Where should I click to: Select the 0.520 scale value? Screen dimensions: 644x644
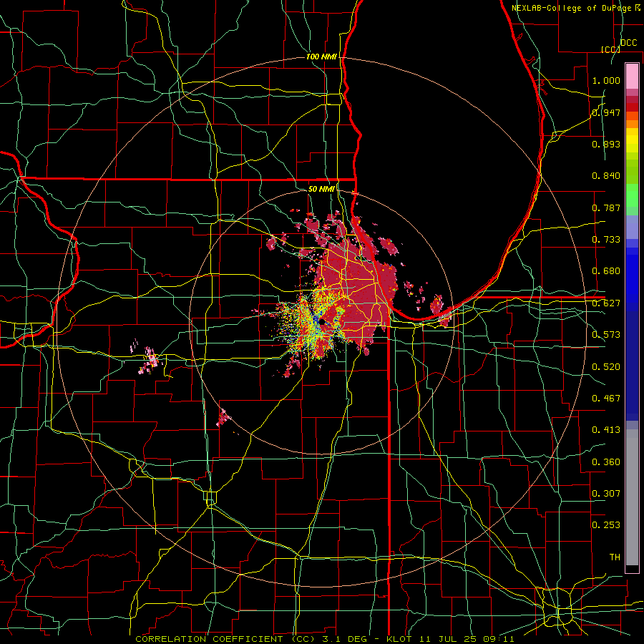[x=606, y=367]
